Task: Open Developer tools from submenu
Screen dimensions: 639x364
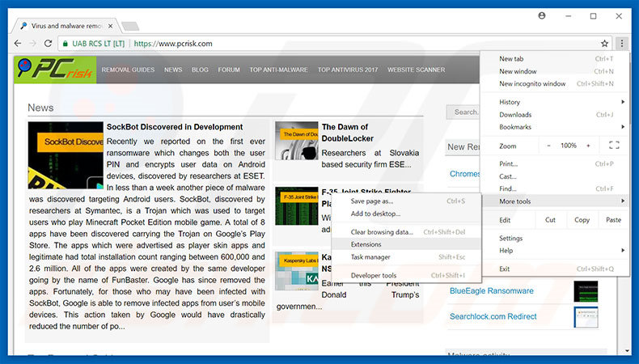Action: (x=407, y=275)
